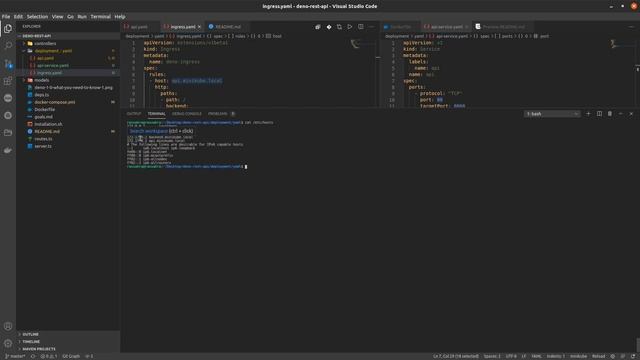Screen dimensions: 640x360
Task: Close the ingress.yaml tab
Action: click(x=199, y=27)
